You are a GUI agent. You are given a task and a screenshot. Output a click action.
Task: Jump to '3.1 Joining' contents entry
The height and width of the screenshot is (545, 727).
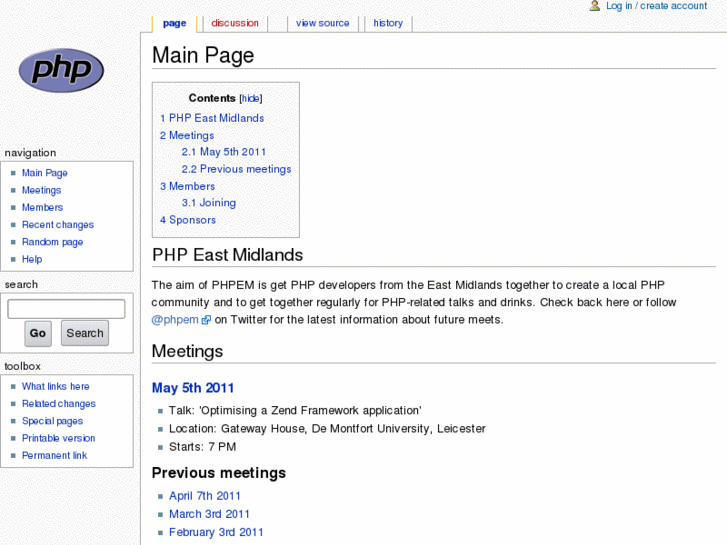pyautogui.click(x=209, y=203)
